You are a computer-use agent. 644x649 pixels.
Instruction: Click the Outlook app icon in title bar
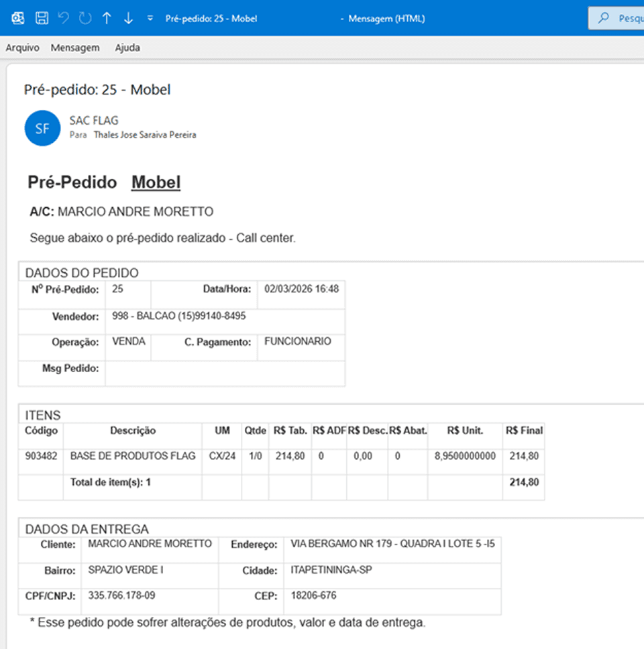click(x=18, y=18)
